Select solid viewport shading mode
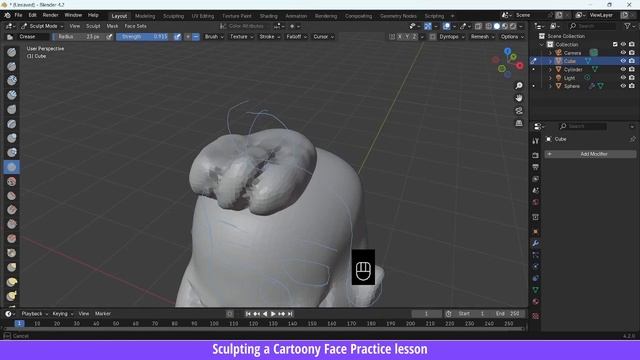The image size is (640, 360). pos(497,26)
